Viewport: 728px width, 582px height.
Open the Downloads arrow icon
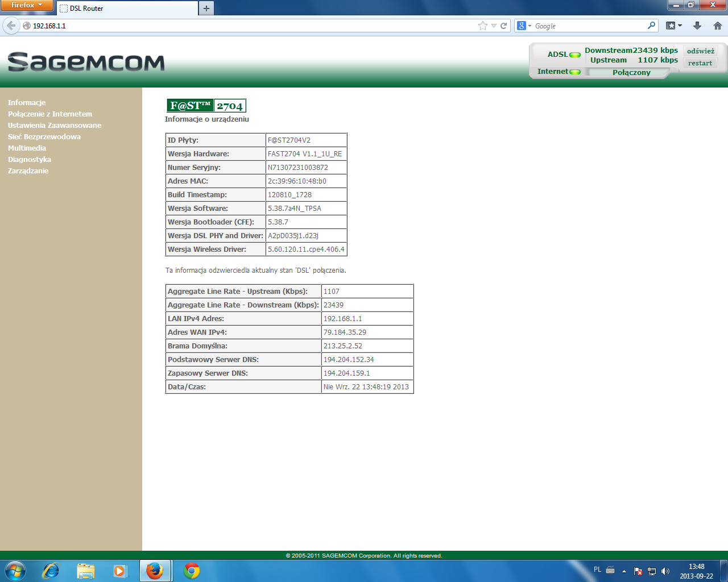pyautogui.click(x=697, y=26)
